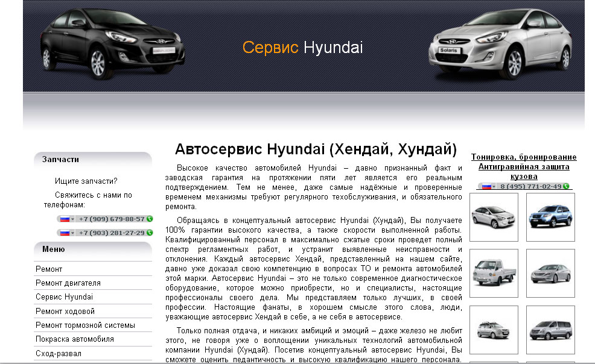Click green call icon after 8 (495) 771-02-49

566,186
